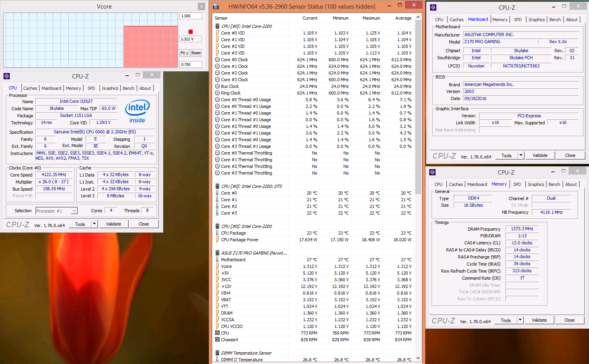Click the clock icon beside Core #0 Clock
The image size is (589, 364).
point(217,60)
